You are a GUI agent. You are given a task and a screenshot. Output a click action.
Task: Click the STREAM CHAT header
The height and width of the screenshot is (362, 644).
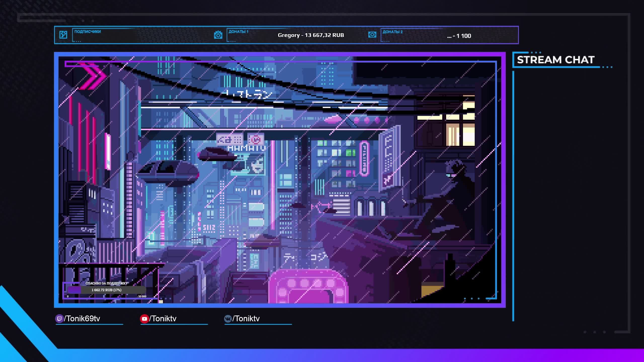555,60
